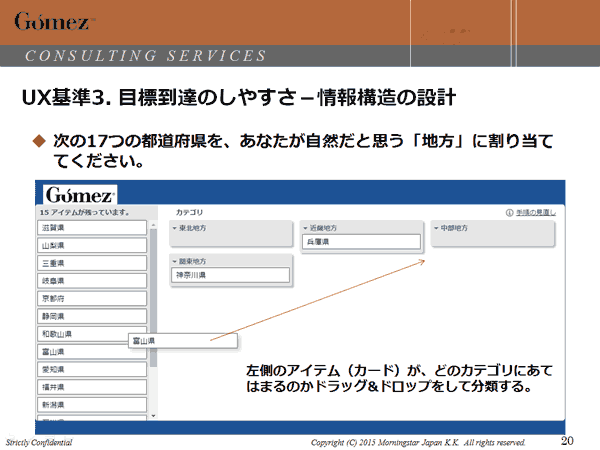Screen dimensions: 600x450
Task: Click the Gomez logo in the card-sort app
Action: click(x=78, y=194)
